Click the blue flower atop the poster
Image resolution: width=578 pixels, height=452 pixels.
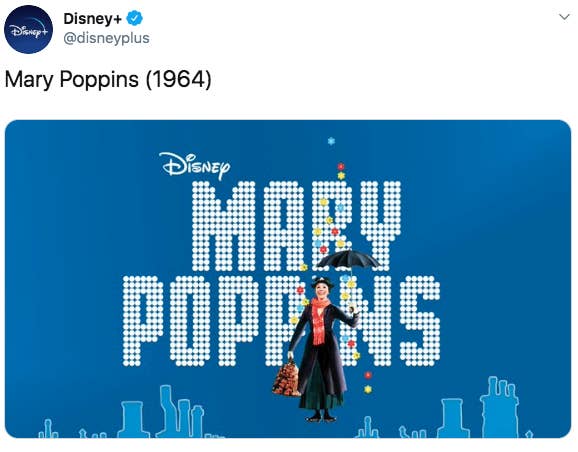click(331, 141)
